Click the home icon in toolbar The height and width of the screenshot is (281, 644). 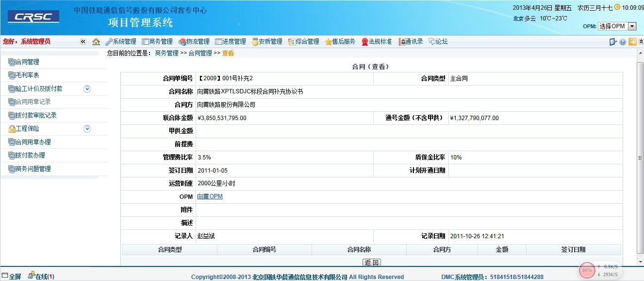[96, 42]
